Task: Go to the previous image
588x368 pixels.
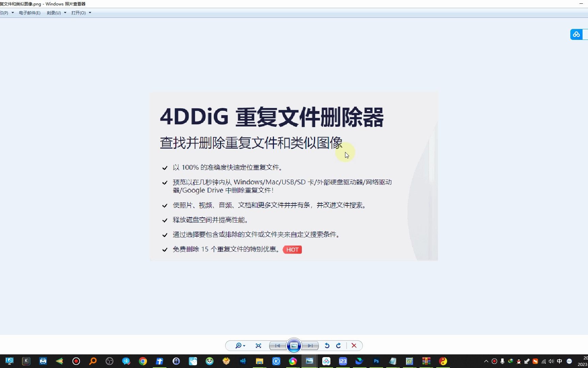Action: 278,346
